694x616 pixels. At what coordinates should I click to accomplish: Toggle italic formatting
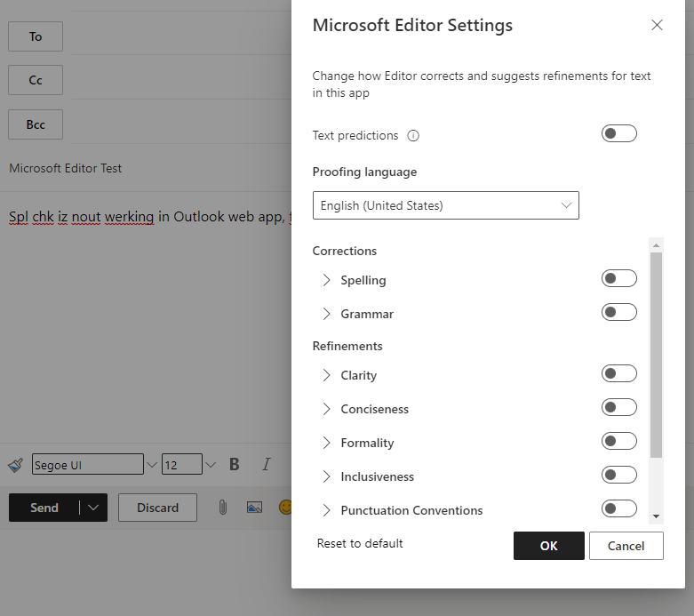266,465
